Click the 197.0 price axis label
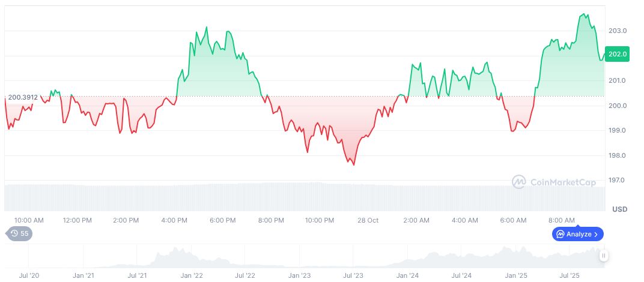The height and width of the screenshot is (282, 644). 618,181
